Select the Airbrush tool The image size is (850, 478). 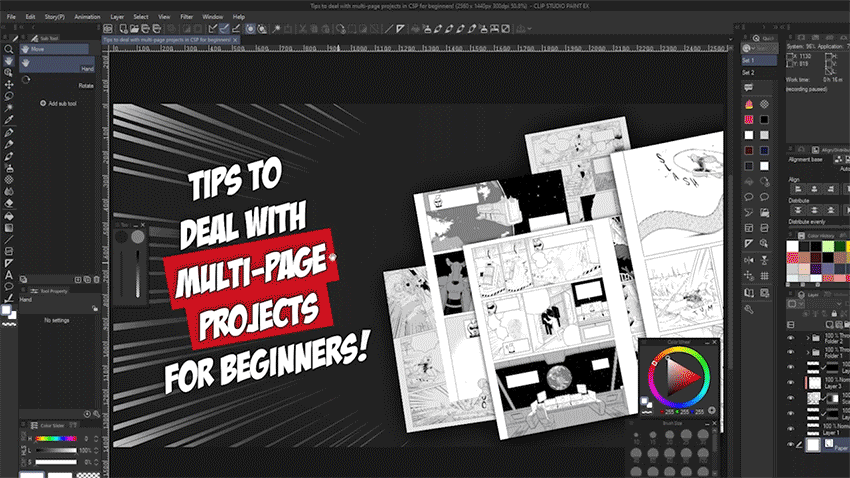9,168
